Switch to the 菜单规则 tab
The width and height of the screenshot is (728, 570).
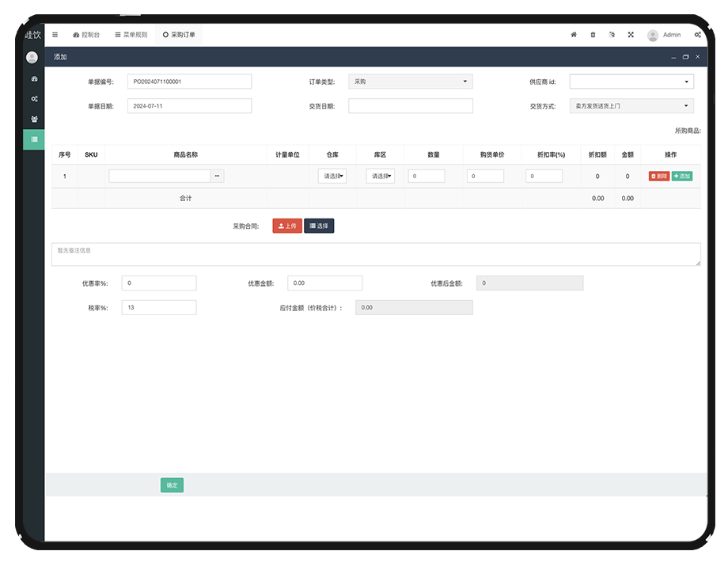click(x=131, y=35)
